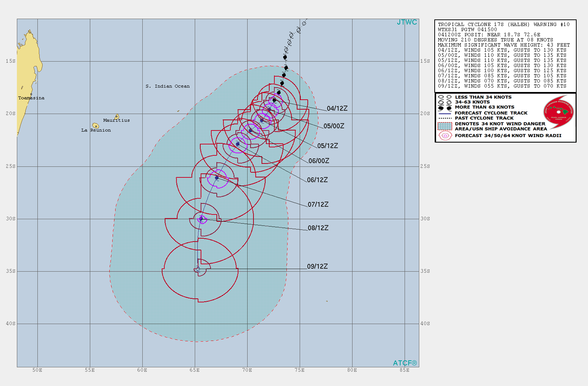Select the 08/12Z forecast position dot

point(201,219)
